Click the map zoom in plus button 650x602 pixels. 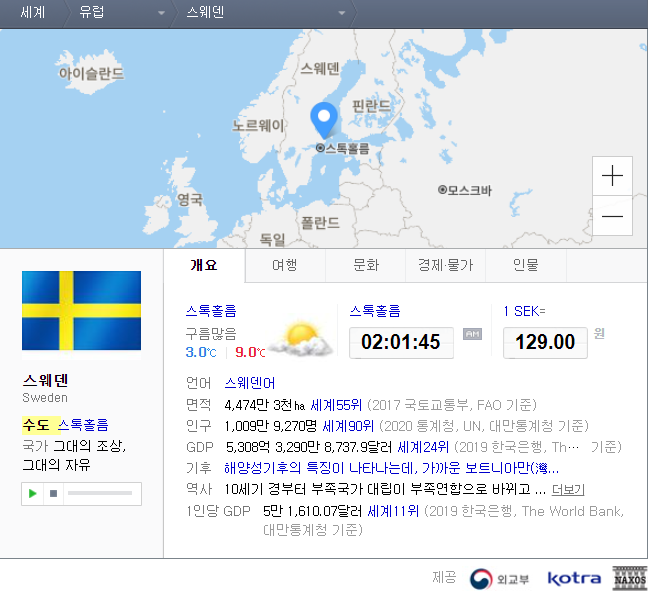coord(612,176)
